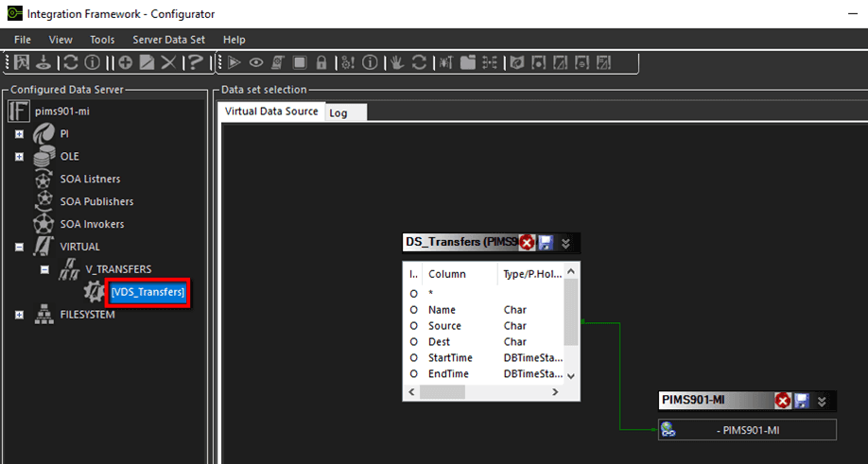The height and width of the screenshot is (464, 868).
Task: Click the info icon next to the plus icon
Action: tap(93, 62)
